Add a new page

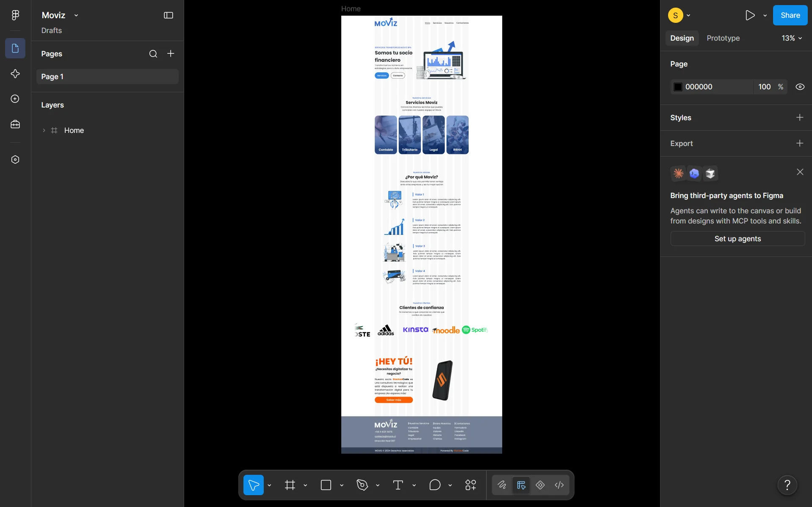(x=171, y=53)
